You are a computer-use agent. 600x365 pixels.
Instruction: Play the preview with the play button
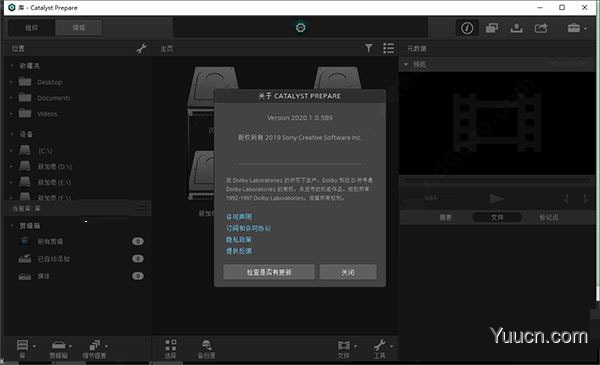coord(496,199)
